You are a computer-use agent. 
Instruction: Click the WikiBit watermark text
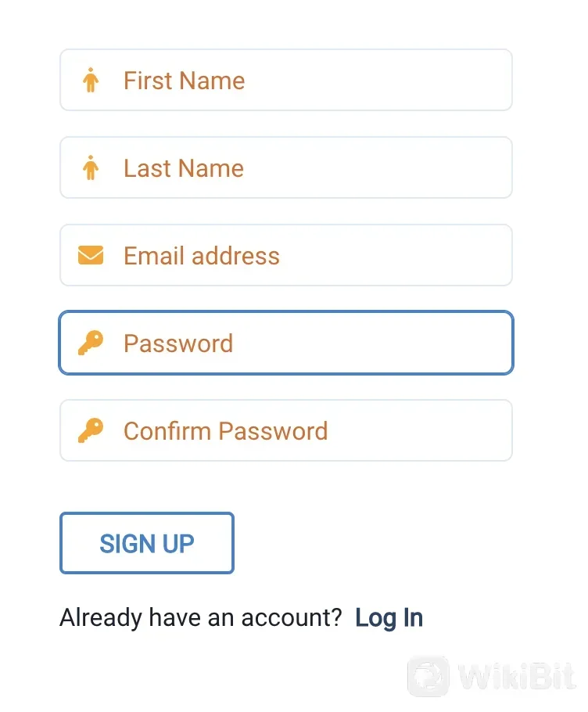[516, 677]
